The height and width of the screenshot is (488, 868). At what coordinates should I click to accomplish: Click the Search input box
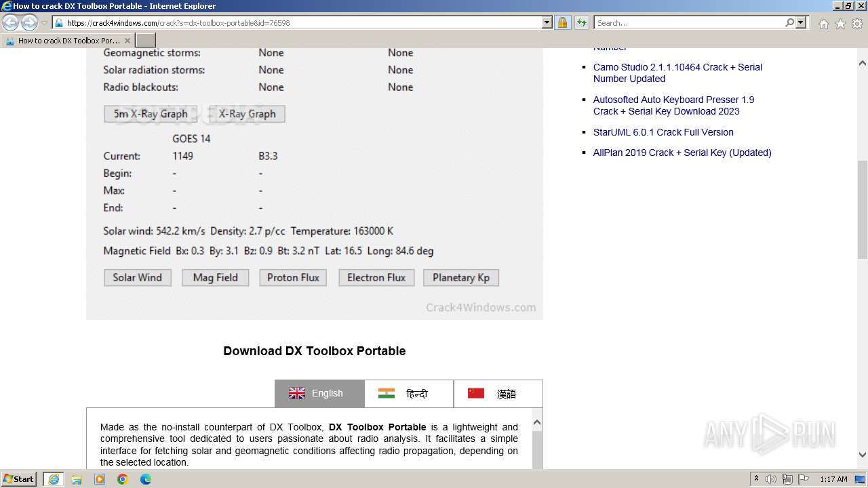point(689,22)
